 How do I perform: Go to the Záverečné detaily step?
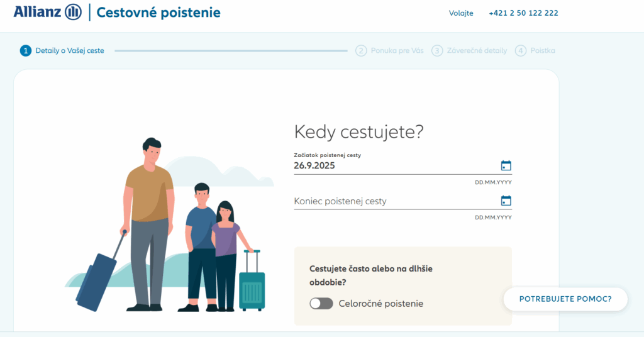(477, 51)
